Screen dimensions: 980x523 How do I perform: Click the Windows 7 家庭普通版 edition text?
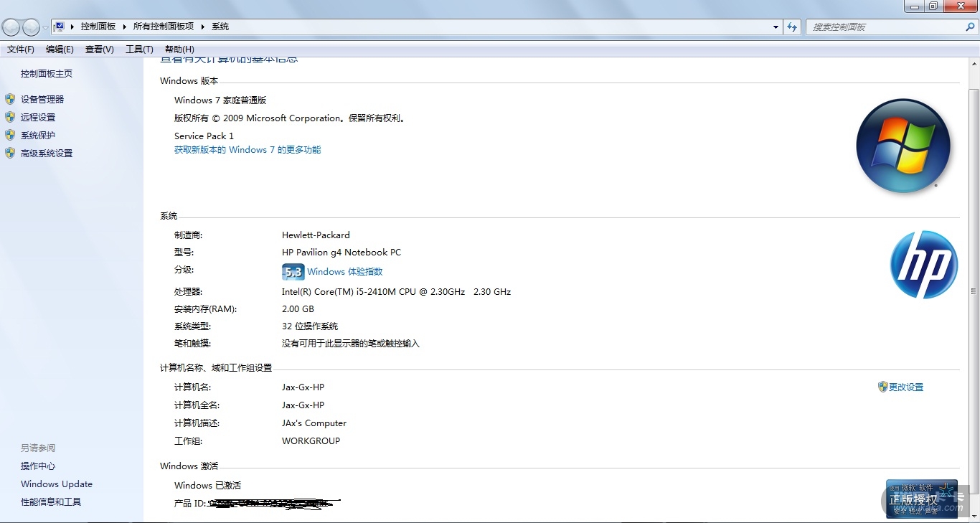220,100
